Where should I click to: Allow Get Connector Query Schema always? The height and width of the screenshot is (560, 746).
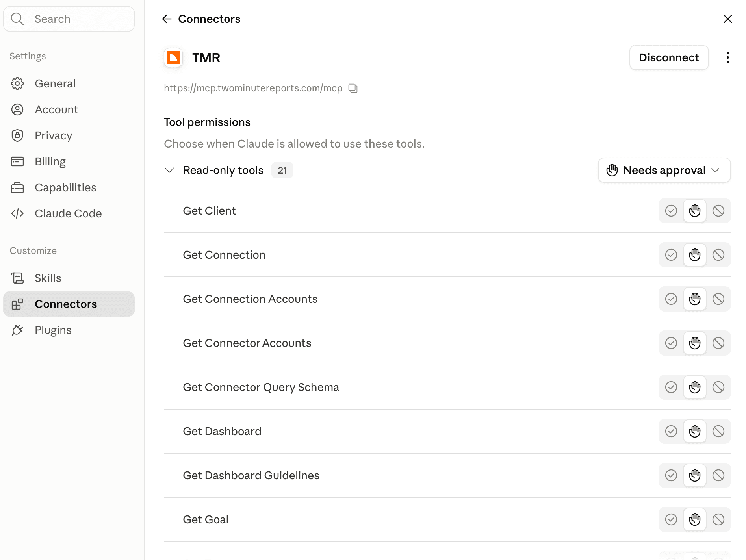671,387
